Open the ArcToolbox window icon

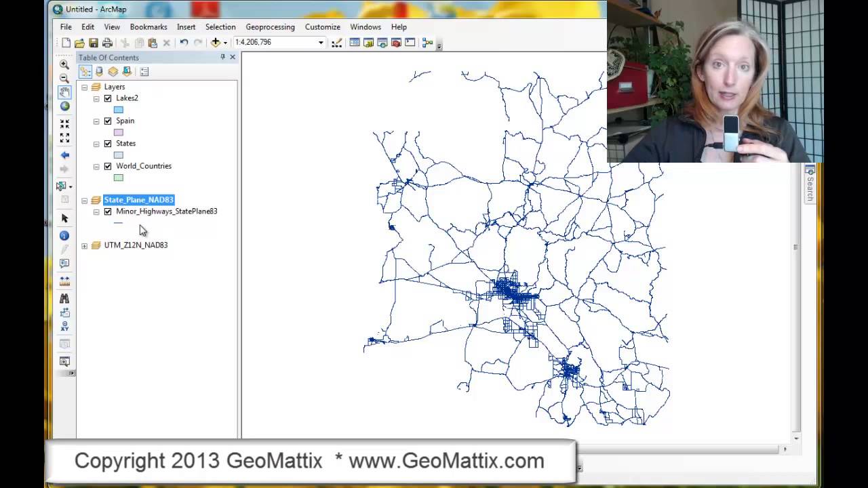(x=396, y=43)
